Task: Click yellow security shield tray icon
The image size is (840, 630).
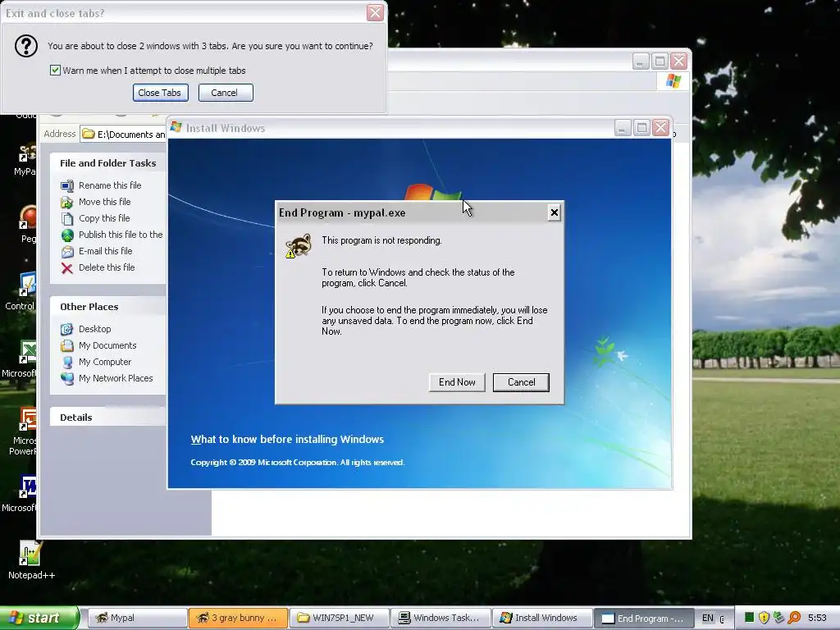Action: (x=765, y=619)
